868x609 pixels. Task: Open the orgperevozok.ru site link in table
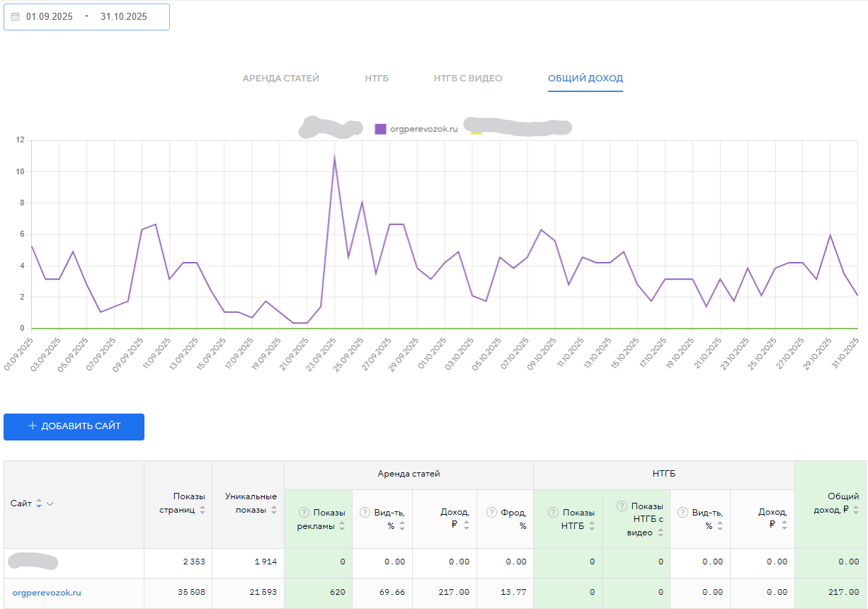[47, 593]
